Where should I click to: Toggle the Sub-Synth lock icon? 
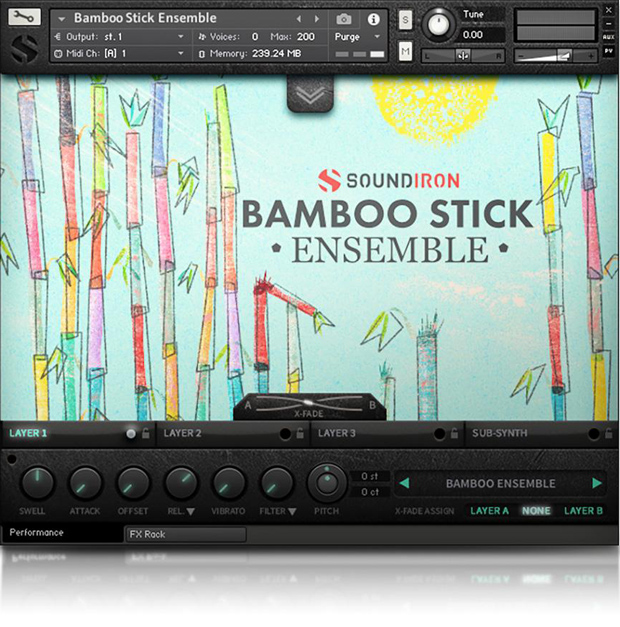pos(608,433)
